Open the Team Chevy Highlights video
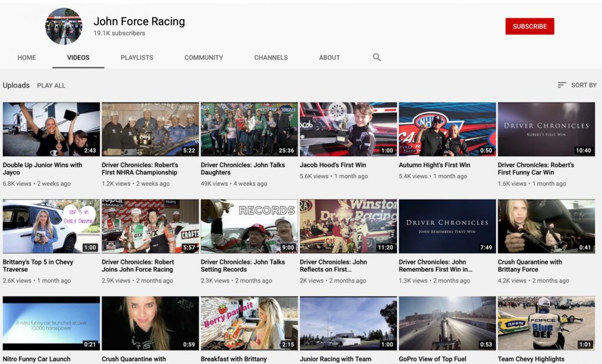602x364 pixels. click(x=546, y=323)
